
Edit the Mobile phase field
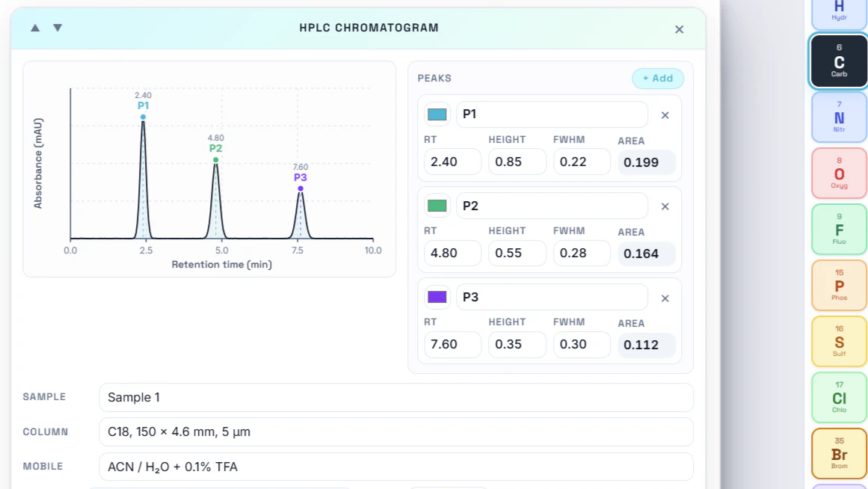(x=395, y=467)
